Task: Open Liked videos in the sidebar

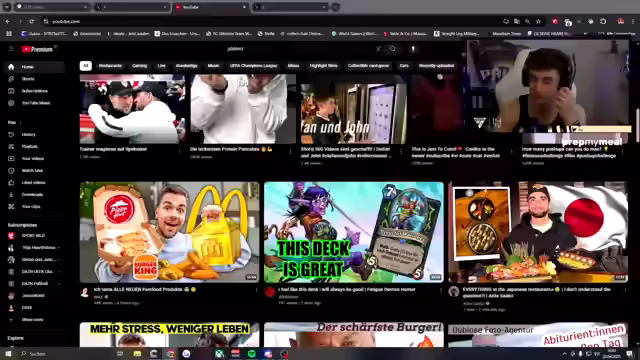Action: tap(33, 182)
